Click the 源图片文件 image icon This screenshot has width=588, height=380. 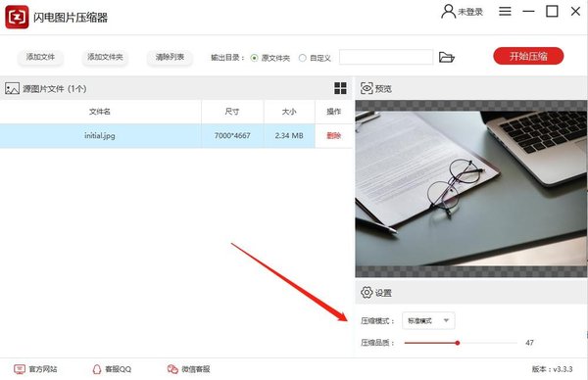pos(12,88)
